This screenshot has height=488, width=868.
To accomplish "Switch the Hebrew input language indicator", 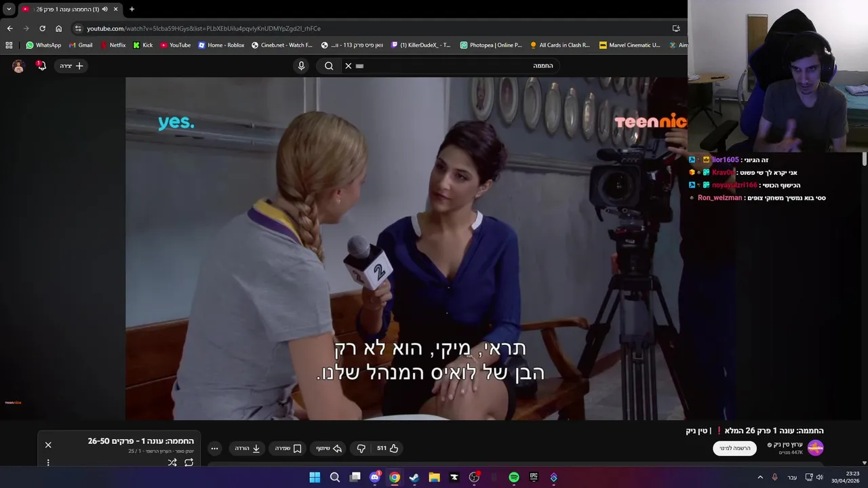I will click(791, 477).
